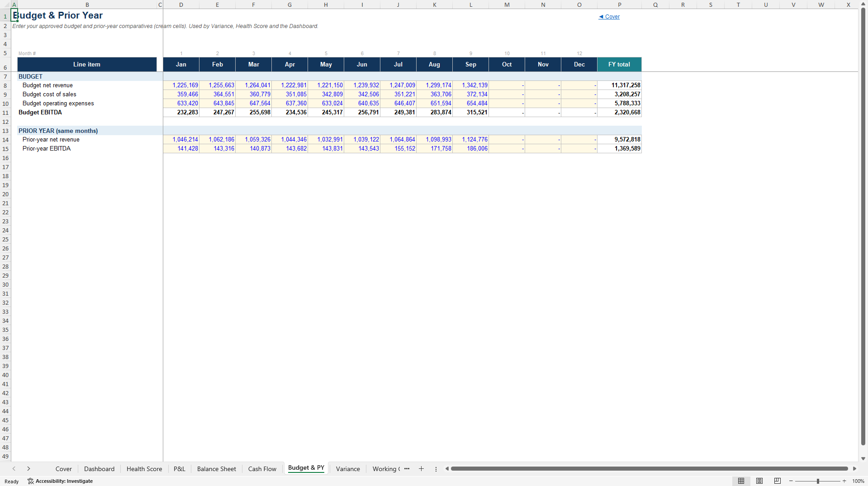Click Accessibility: Investigate in status bar
This screenshot has width=868, height=486.
pos(60,481)
